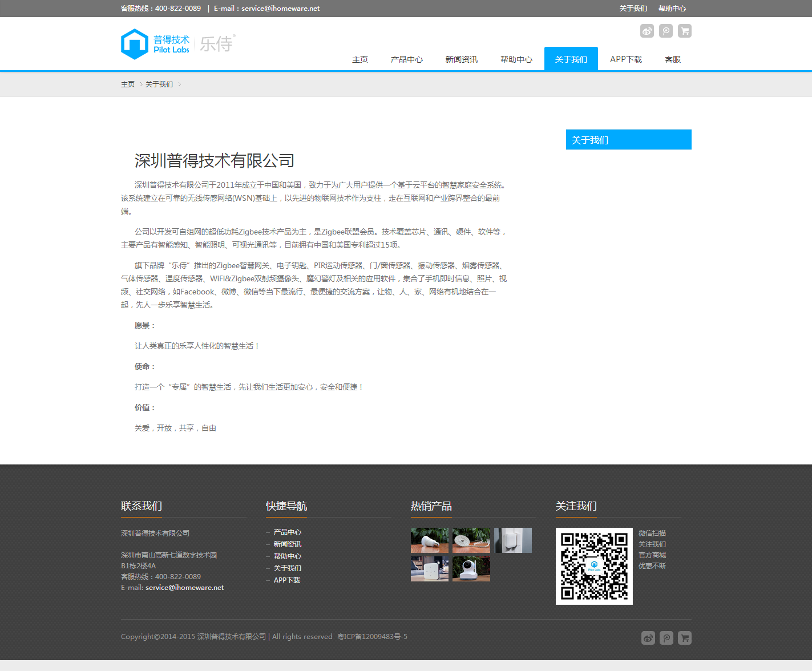812x671 pixels.
Task: Click the service email link in footer
Action: tap(184, 588)
